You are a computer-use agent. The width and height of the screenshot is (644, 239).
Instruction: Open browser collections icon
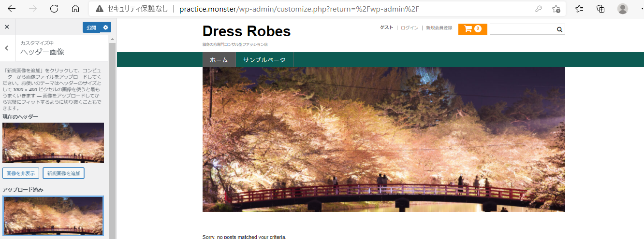click(600, 9)
